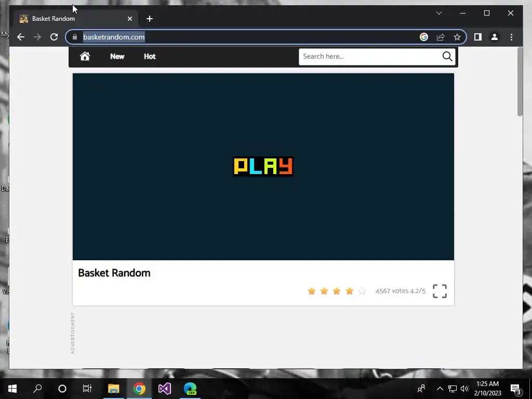The width and height of the screenshot is (532, 399).
Task: Open the browser side panel
Action: point(478,37)
